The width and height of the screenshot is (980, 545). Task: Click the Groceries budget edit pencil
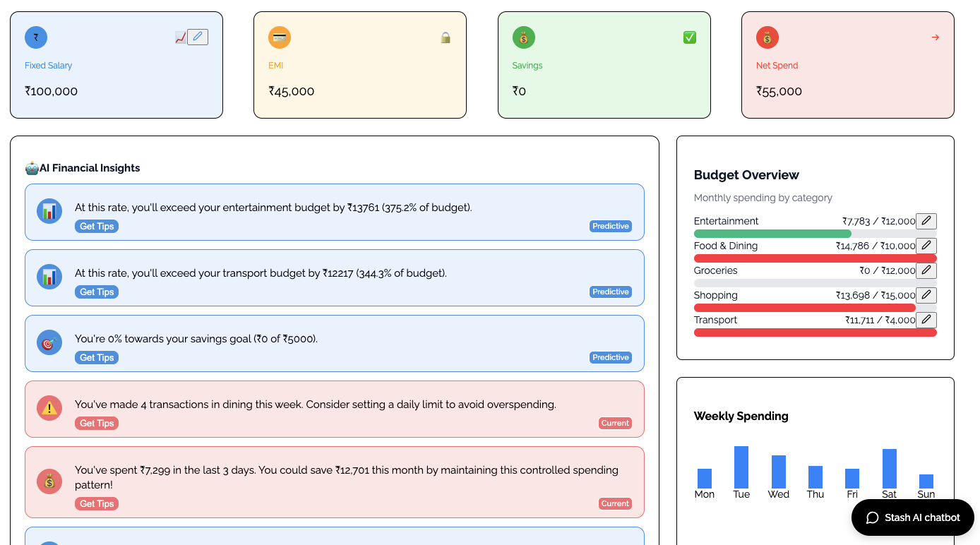pos(926,270)
